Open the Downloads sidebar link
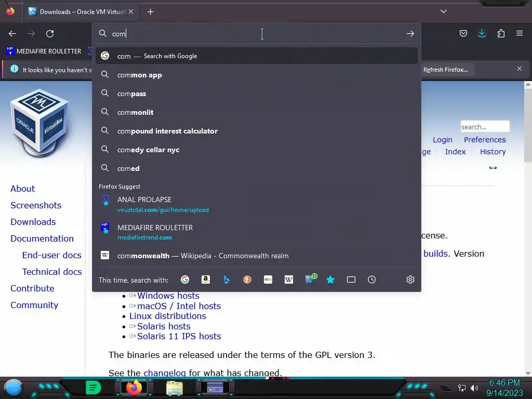Image resolution: width=532 pixels, height=399 pixels. 33,222
